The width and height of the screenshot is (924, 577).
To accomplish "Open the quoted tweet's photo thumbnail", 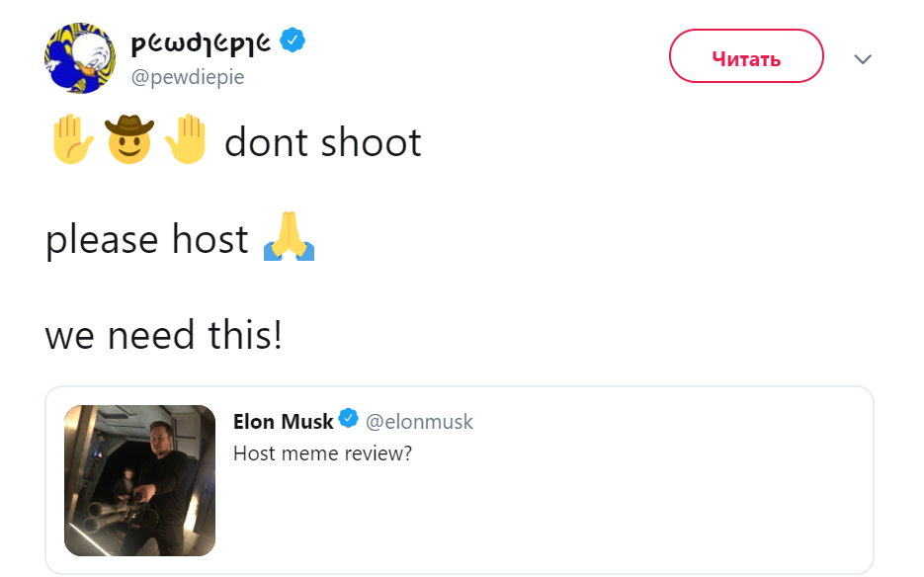I will (x=139, y=480).
